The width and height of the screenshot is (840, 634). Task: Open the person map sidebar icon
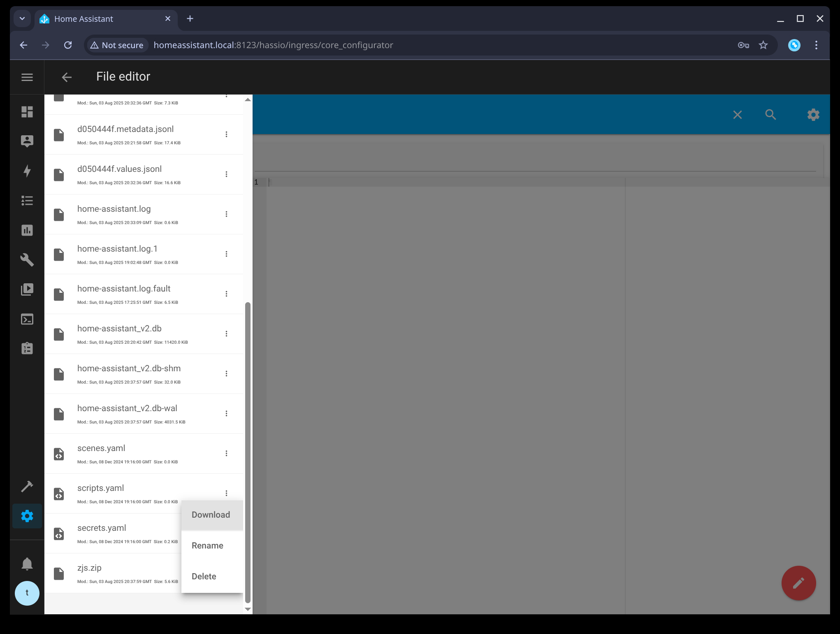(27, 141)
